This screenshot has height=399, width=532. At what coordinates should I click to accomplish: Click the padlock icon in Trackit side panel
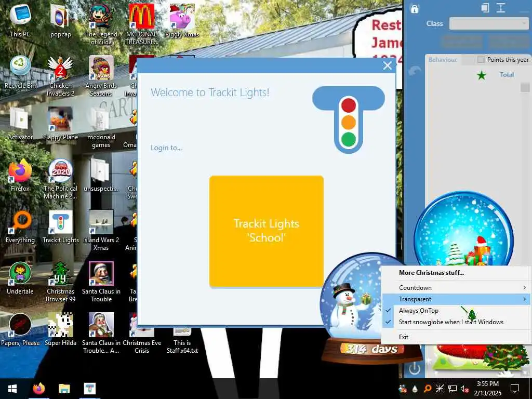pyautogui.click(x=414, y=9)
